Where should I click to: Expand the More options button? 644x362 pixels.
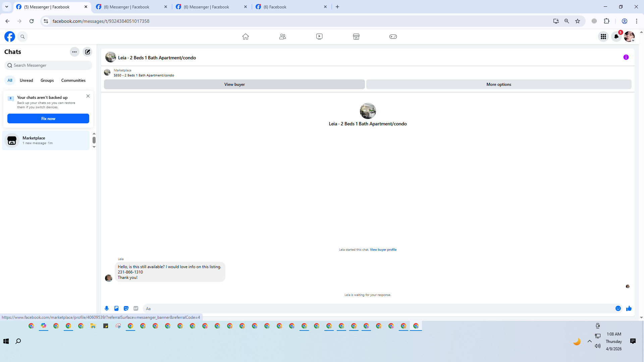(499, 84)
